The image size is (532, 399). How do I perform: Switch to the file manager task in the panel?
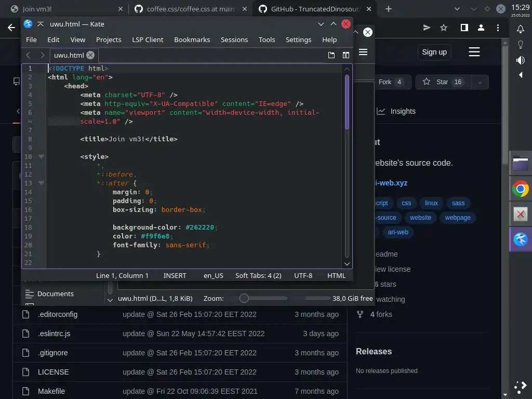pyautogui.click(x=521, y=163)
